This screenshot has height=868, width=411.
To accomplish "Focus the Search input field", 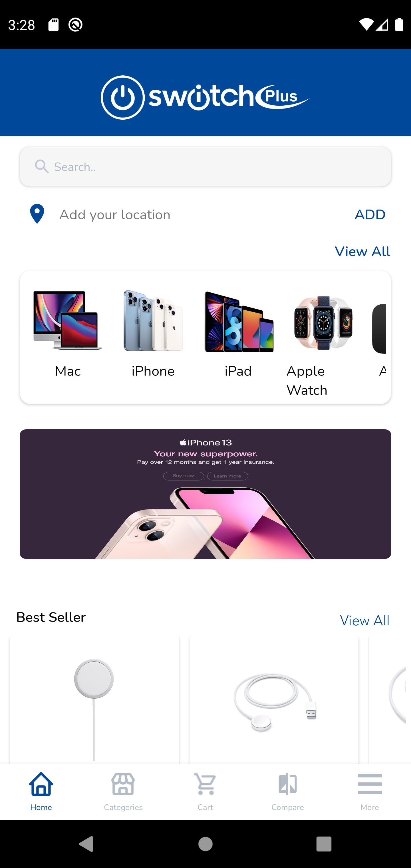I will coord(205,166).
